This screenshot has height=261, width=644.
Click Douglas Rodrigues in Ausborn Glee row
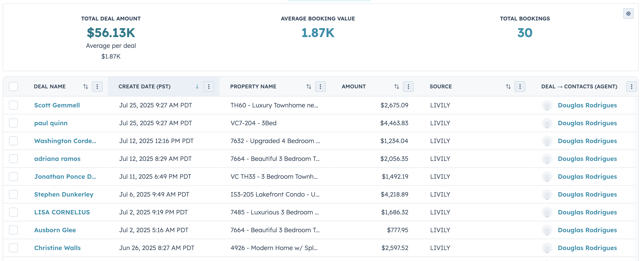pyautogui.click(x=587, y=230)
